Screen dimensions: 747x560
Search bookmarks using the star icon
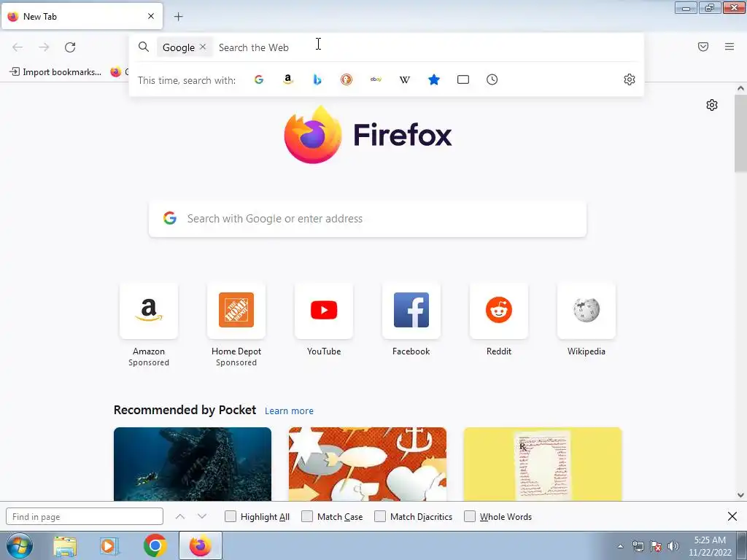pyautogui.click(x=434, y=79)
